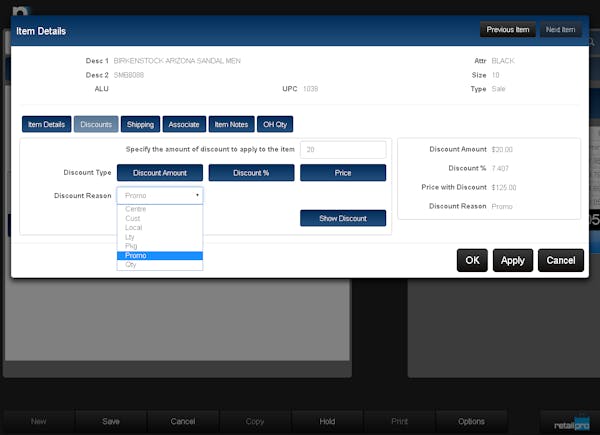
Task: Switch to the Item Details tab
Action: (46, 124)
